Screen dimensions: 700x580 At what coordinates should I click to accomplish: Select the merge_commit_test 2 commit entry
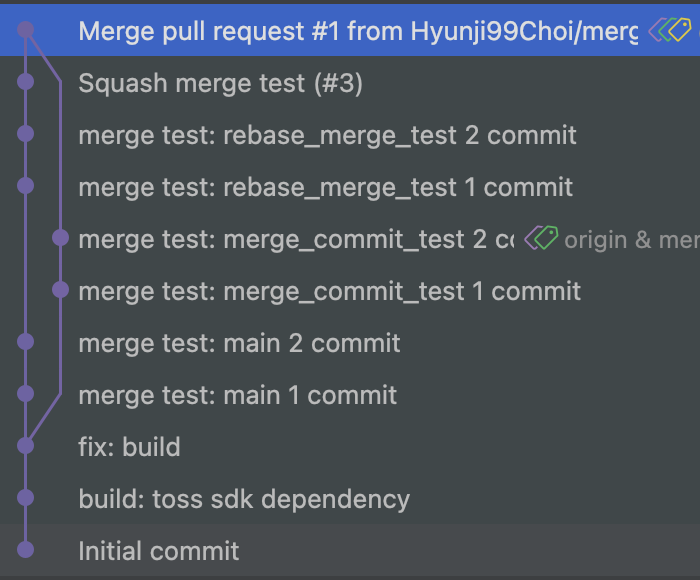pos(296,239)
